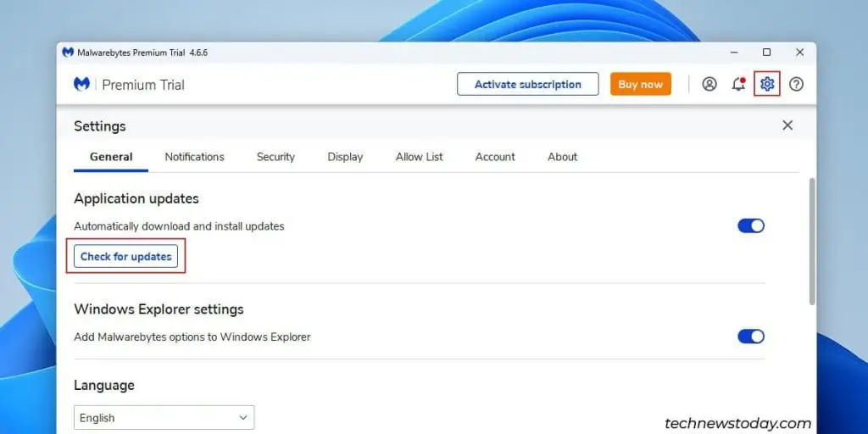Open the Security tab
Viewport: 868px width, 434px height.
point(275,157)
